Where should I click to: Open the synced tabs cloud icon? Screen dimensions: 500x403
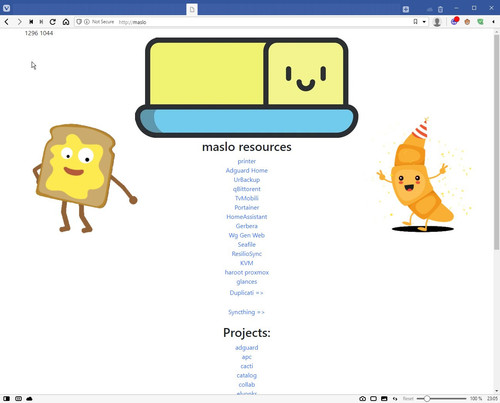[430, 9]
